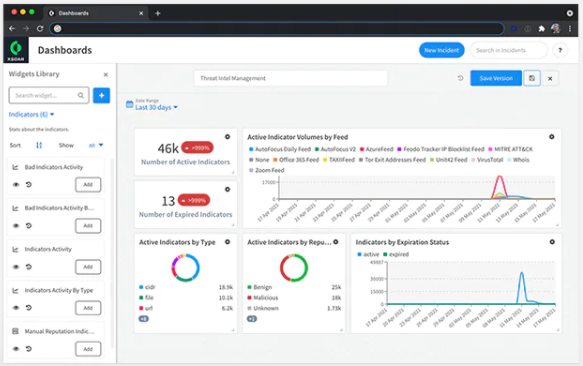Toggle the 'expired' legend series

(396, 254)
